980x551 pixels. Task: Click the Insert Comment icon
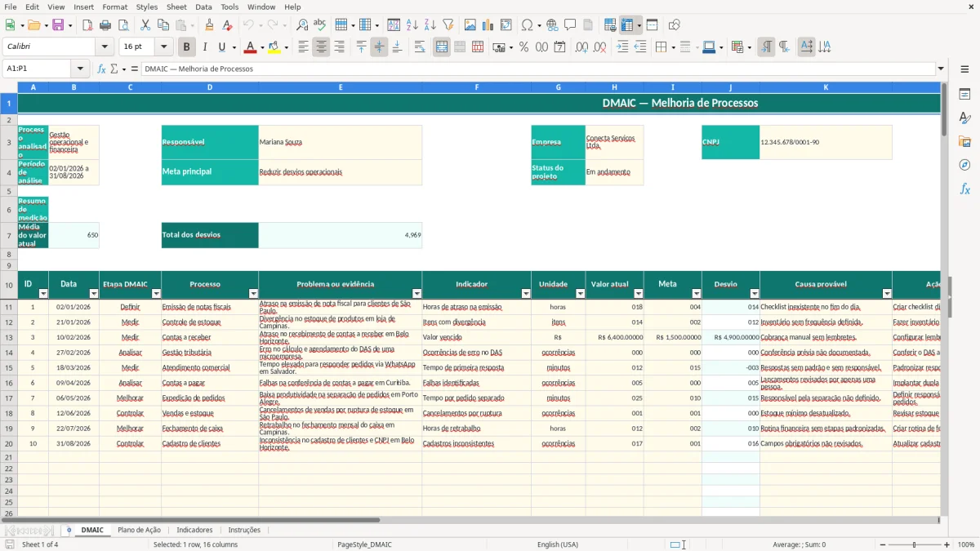pos(570,25)
